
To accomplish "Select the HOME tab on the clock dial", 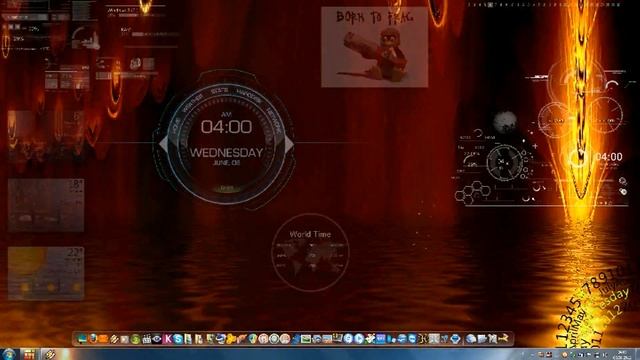I will (176, 128).
